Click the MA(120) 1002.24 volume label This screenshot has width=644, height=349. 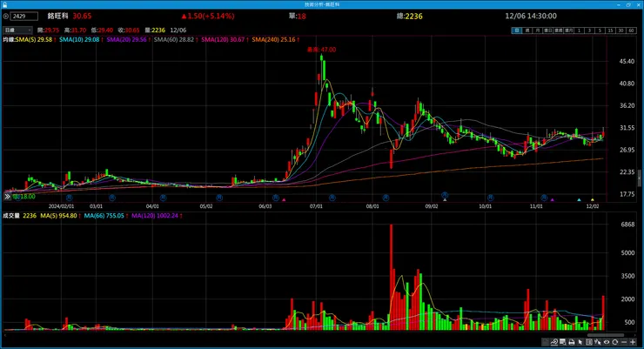click(x=157, y=216)
